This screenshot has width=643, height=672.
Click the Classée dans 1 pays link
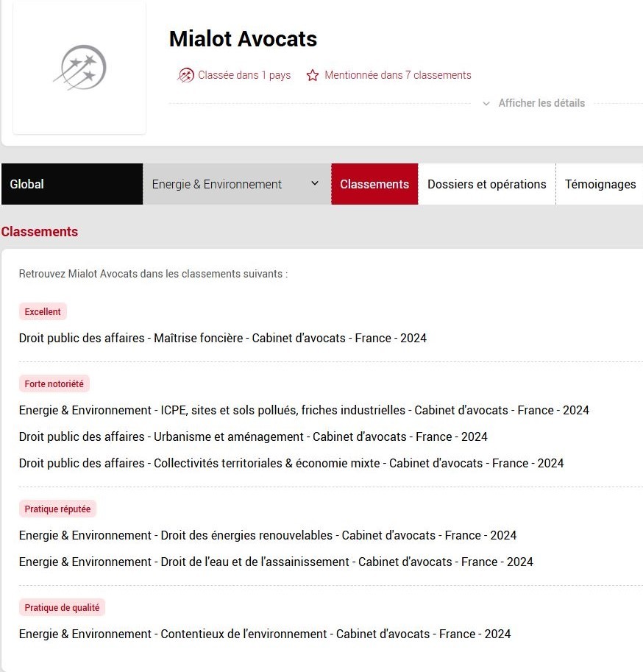(244, 75)
